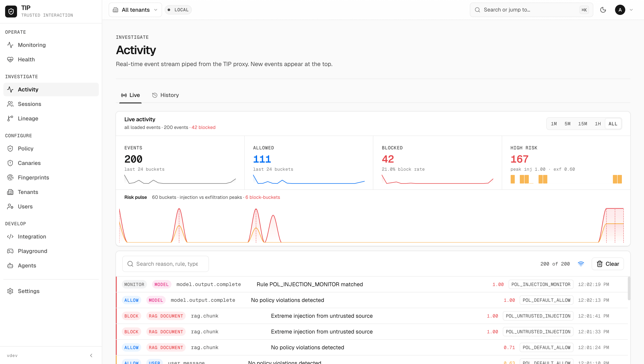
Task: Click the High Risk bar chart
Action: 566,179
